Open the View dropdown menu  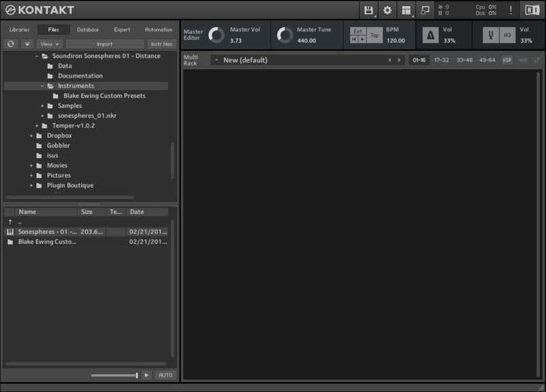click(x=48, y=44)
